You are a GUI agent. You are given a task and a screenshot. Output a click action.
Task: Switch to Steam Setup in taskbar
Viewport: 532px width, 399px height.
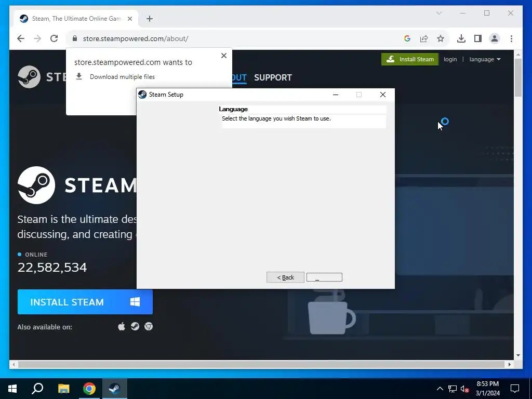click(x=115, y=389)
